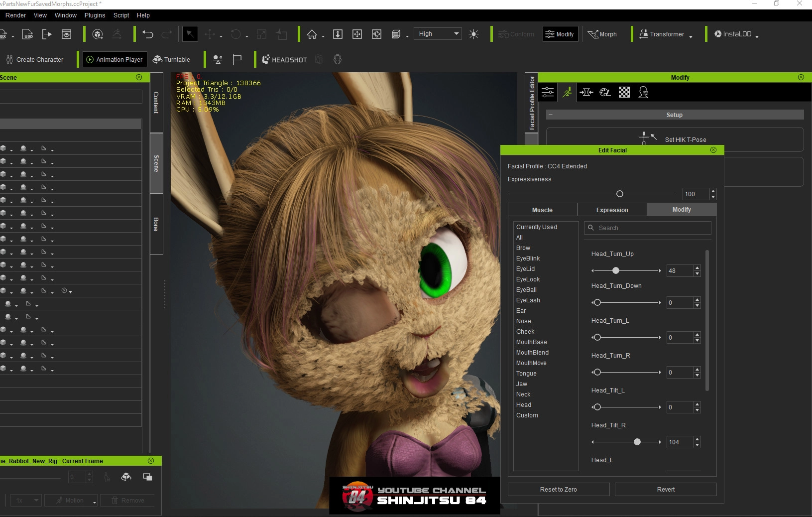Click the Head_Turn_Up slider handle
This screenshot has width=812, height=517.
(x=616, y=270)
